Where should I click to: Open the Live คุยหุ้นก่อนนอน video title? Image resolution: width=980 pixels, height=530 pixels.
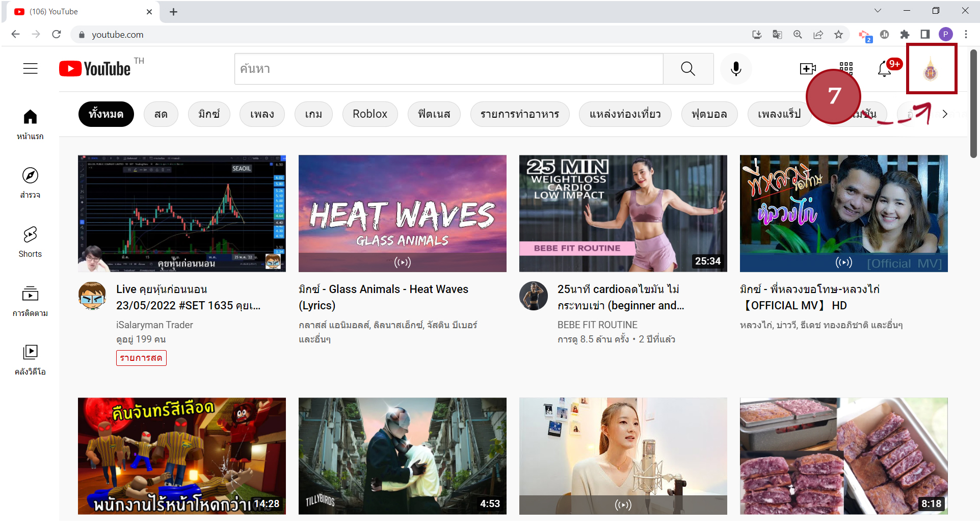point(189,297)
